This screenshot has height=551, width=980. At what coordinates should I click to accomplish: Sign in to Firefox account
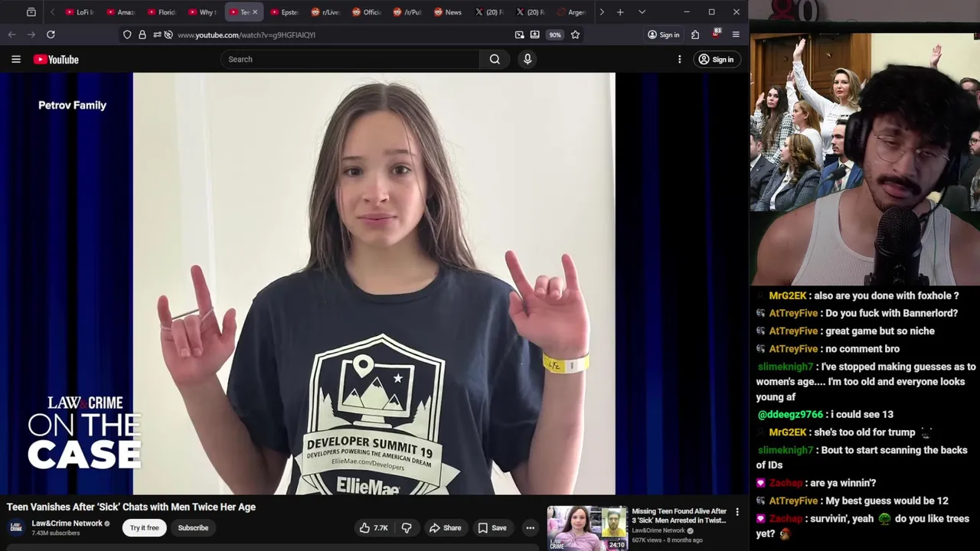coord(663,34)
